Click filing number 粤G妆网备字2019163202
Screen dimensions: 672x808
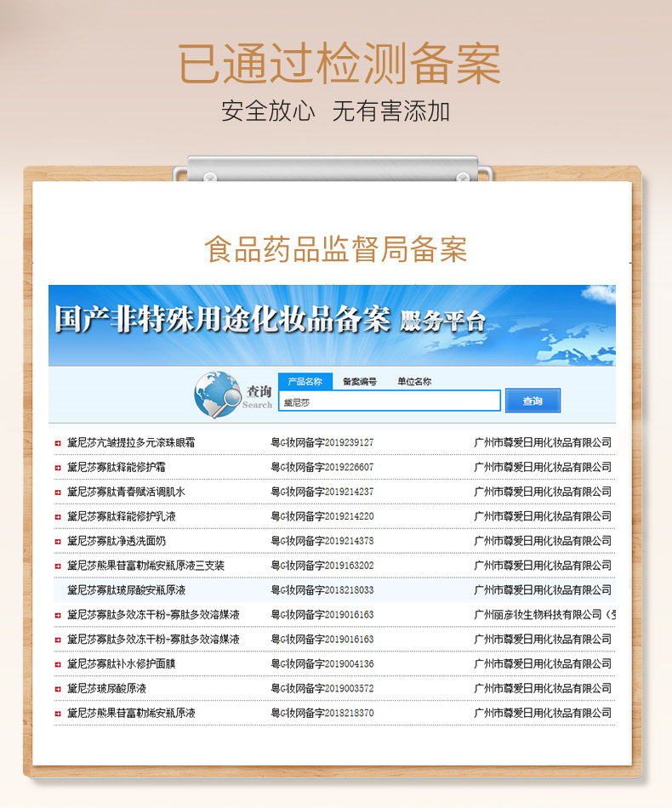322,566
